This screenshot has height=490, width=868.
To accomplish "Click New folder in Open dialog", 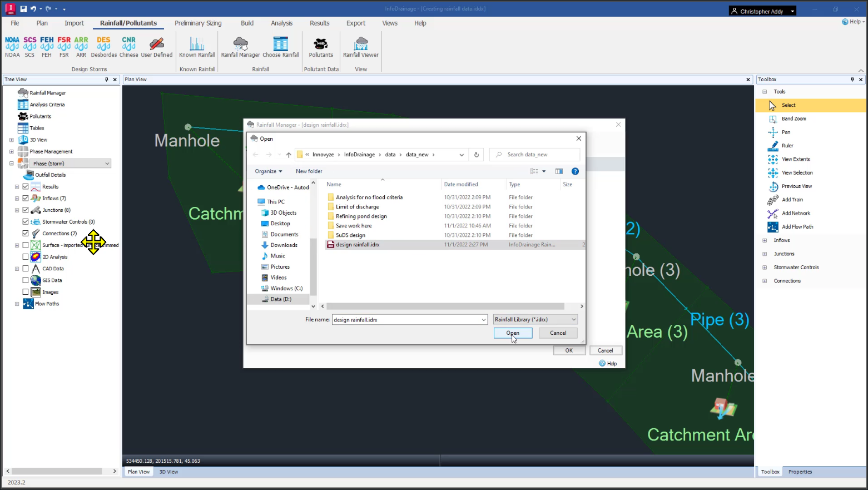I will pos(309,171).
